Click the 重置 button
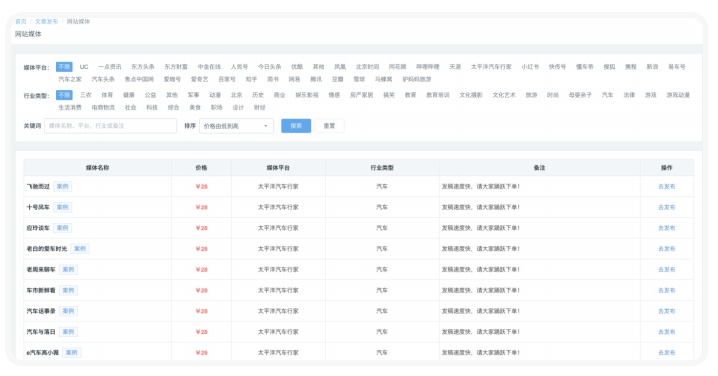 (329, 126)
